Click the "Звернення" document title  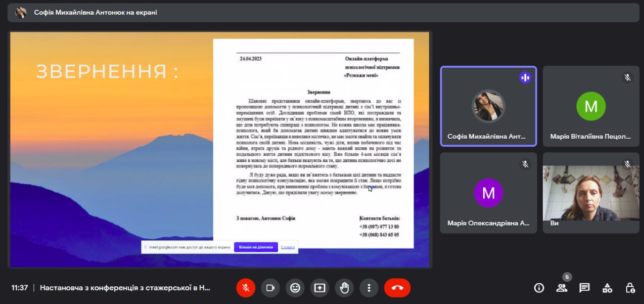point(318,93)
